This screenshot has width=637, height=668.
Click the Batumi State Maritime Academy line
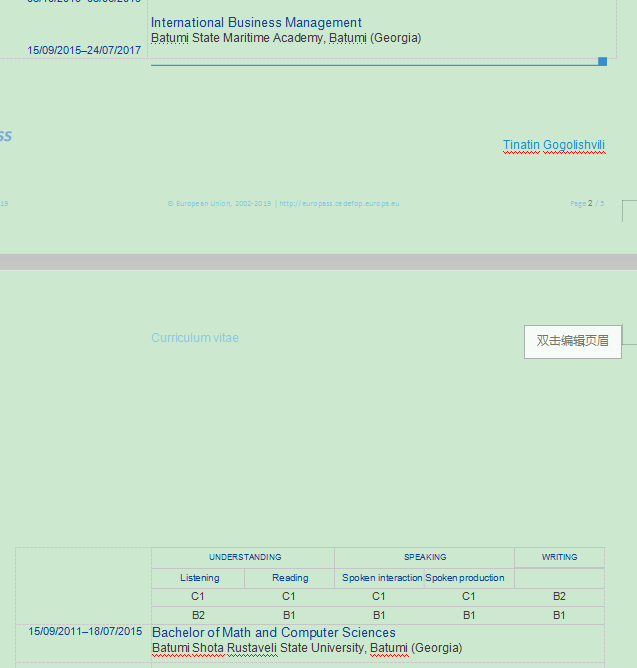click(286, 38)
